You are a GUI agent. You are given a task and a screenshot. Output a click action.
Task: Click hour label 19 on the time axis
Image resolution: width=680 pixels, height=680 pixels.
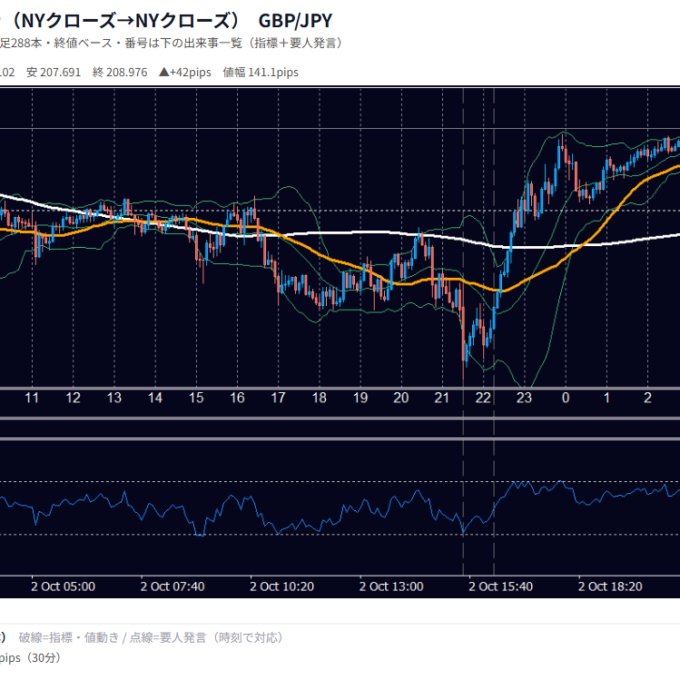[x=360, y=398]
